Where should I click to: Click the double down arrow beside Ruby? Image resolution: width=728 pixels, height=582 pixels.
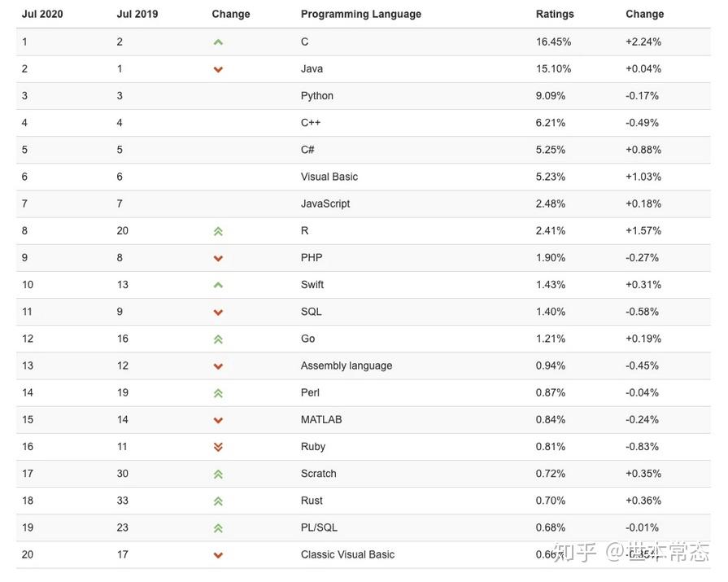(218, 447)
